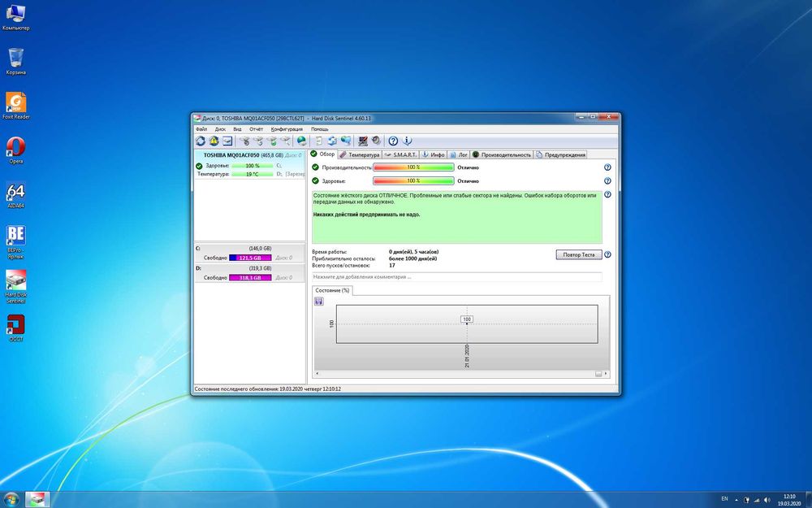812x508 pixels.
Task: Open the Корзина recycle bin icon
Action: pyautogui.click(x=15, y=61)
